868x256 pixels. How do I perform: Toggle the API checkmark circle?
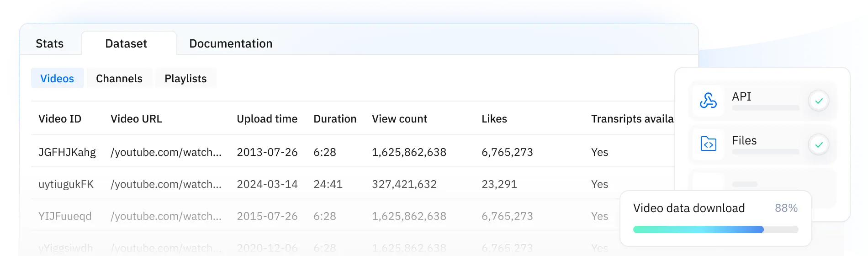tap(819, 101)
